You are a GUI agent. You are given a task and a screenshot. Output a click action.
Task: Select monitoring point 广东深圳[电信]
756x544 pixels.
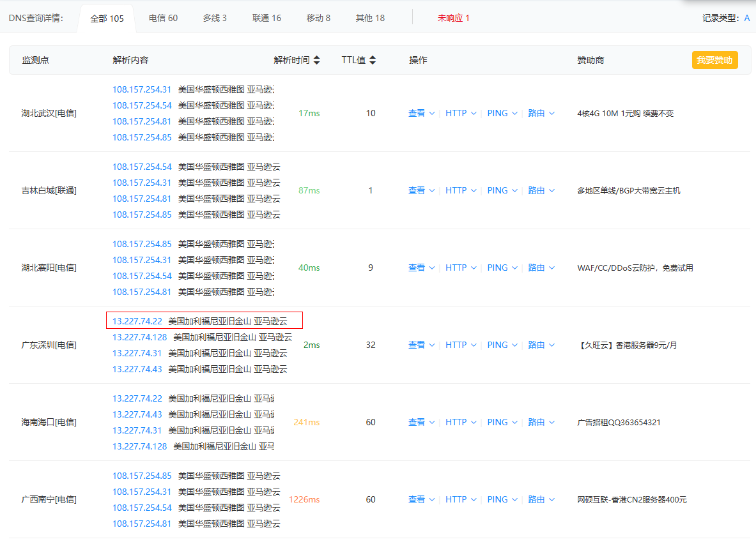pos(49,345)
